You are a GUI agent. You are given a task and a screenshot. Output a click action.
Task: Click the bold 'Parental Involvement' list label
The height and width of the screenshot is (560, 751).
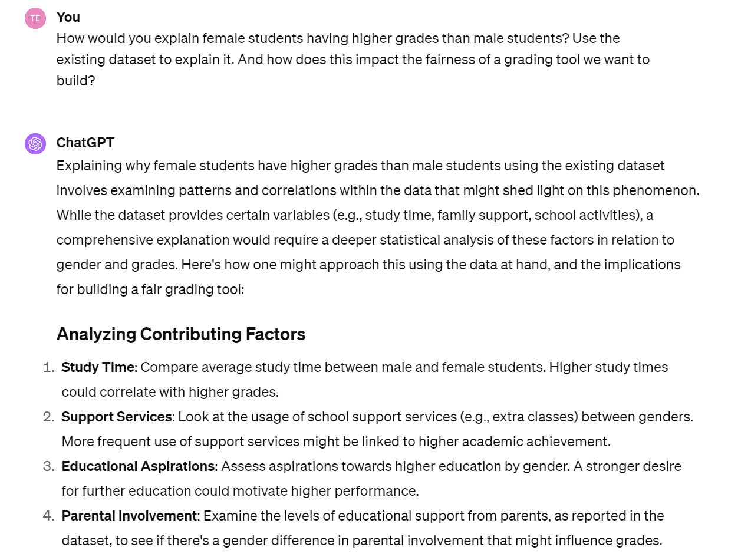click(129, 516)
